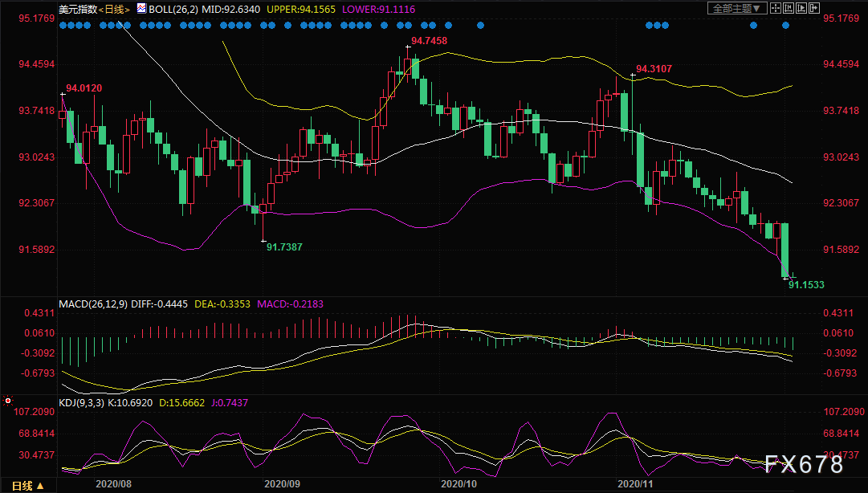Screen dimensions: 868x493
Task: Expand the 日线 period menu at bottom-left
Action: pyautogui.click(x=27, y=486)
